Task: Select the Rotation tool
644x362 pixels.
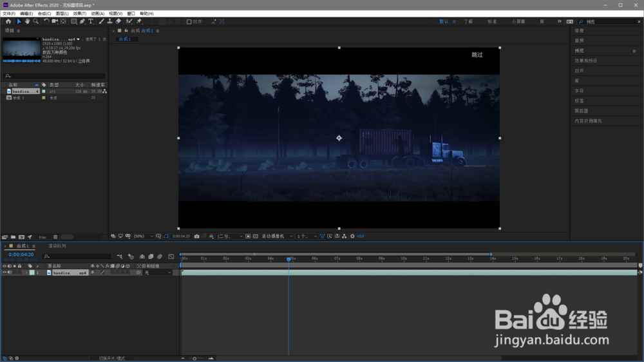Action: (x=46, y=21)
